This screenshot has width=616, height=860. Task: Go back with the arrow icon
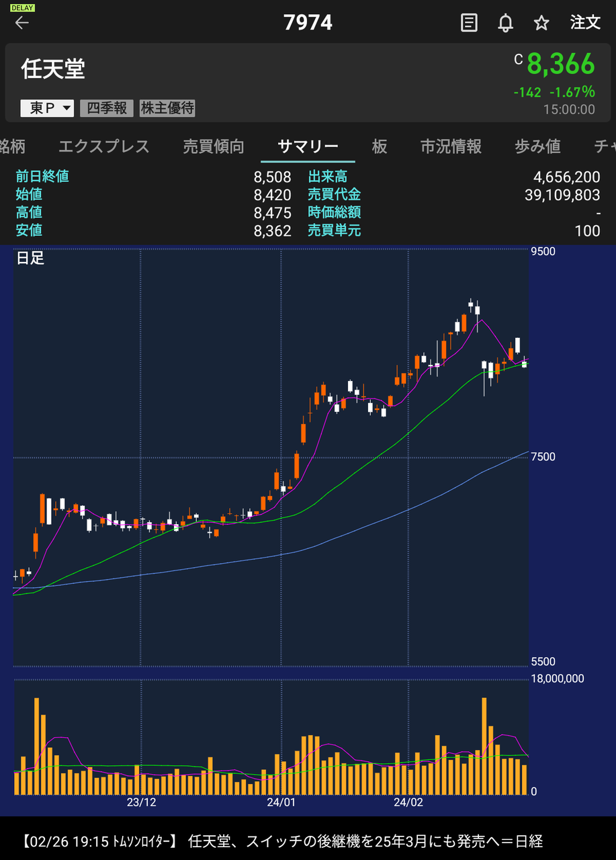pyautogui.click(x=22, y=23)
